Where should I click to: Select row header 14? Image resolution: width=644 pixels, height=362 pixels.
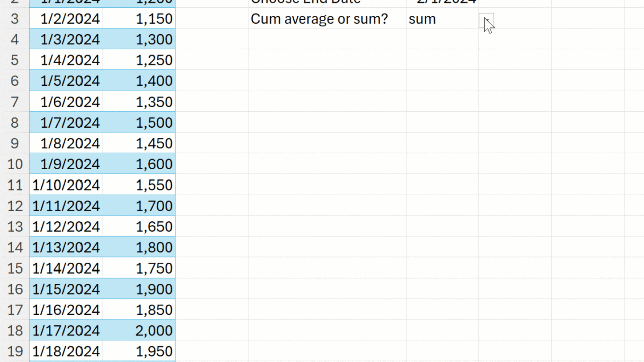[x=15, y=247]
